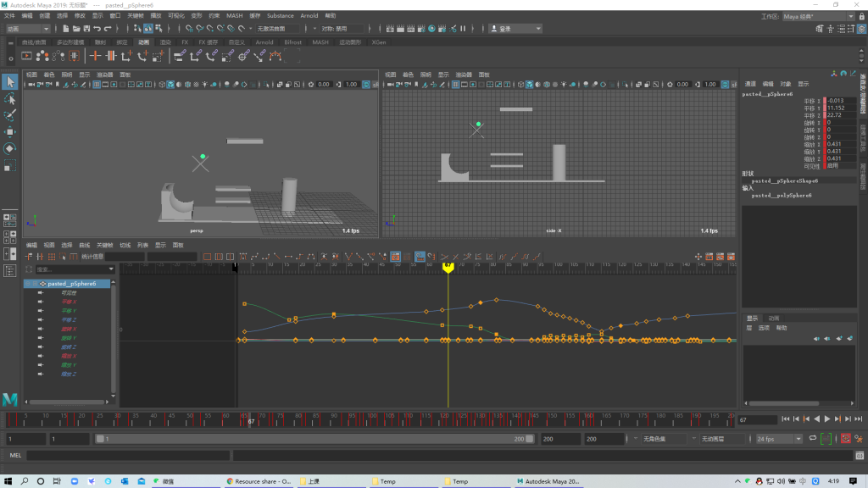Open the 文件 File menu

point(9,15)
